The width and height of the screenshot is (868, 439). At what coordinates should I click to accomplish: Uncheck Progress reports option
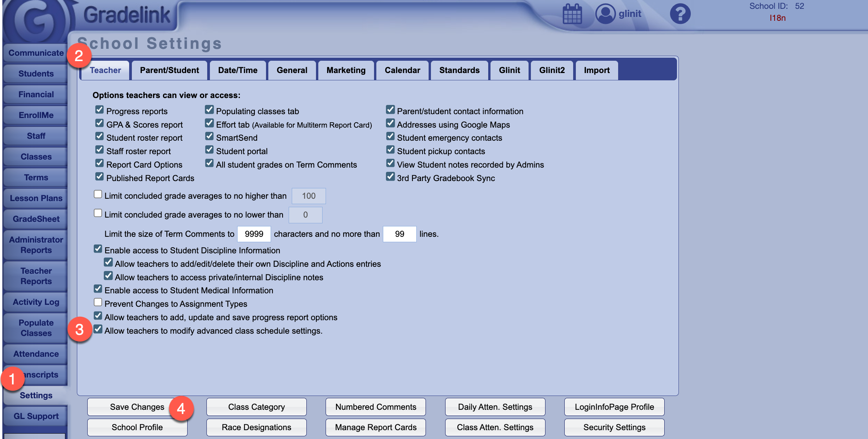pyautogui.click(x=99, y=110)
